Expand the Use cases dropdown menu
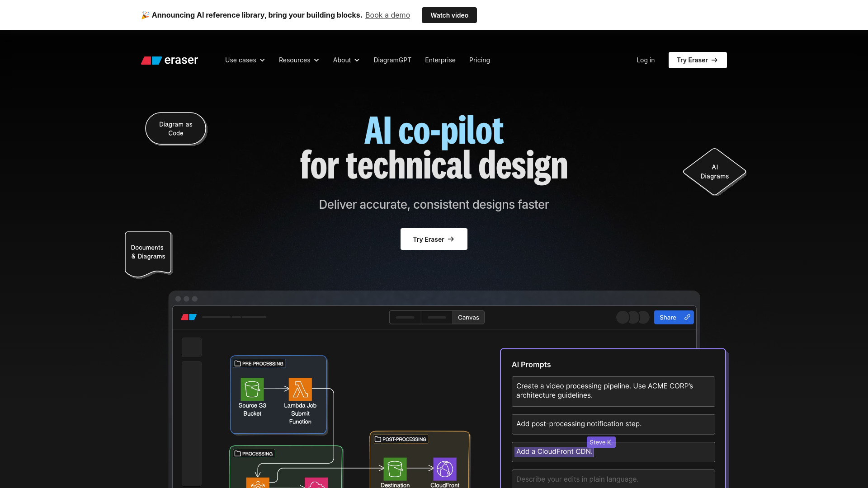 click(245, 60)
